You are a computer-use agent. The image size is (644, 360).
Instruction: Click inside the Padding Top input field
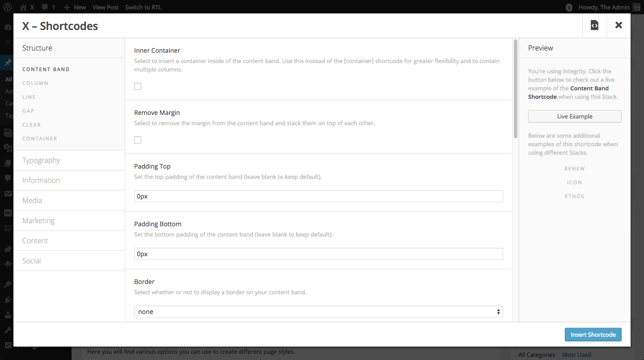[318, 196]
